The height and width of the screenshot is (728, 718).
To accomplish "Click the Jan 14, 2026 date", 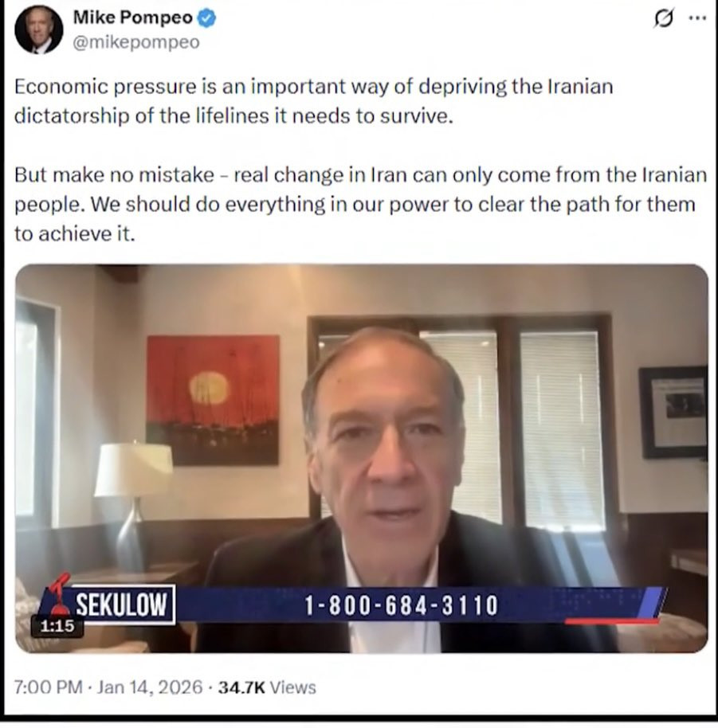I will [x=150, y=687].
